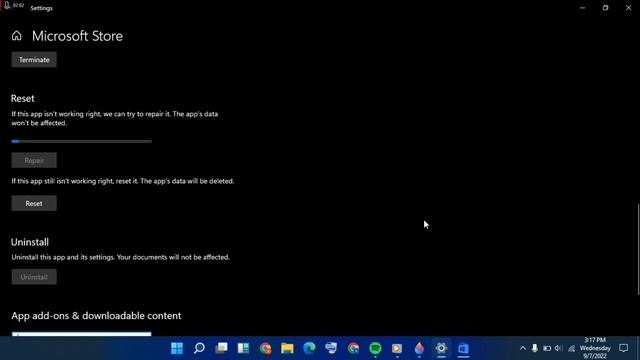Launch Microsoft Edge from taskbar
Screen dimensions: 640x360
tap(309, 348)
